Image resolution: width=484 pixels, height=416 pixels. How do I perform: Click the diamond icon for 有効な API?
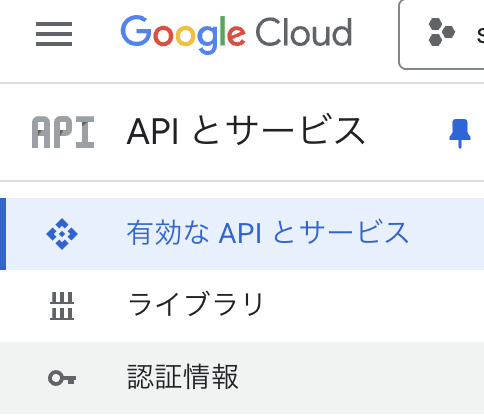coord(62,234)
